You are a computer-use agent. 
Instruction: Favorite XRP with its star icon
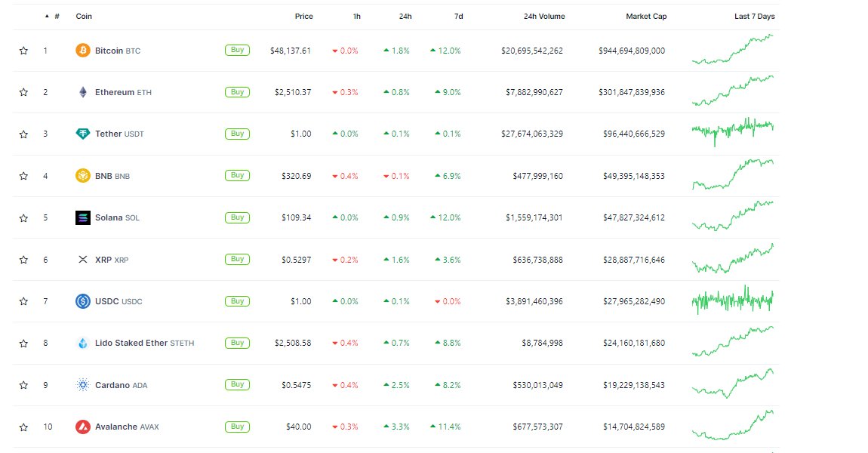click(23, 259)
